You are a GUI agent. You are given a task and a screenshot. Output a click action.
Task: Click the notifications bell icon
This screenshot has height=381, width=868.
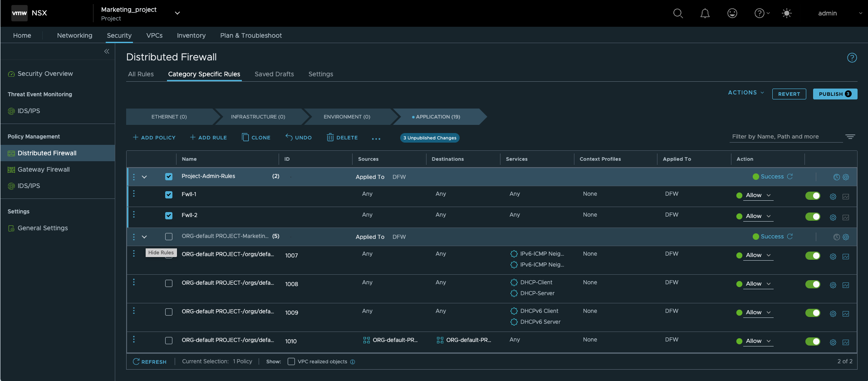tap(705, 13)
